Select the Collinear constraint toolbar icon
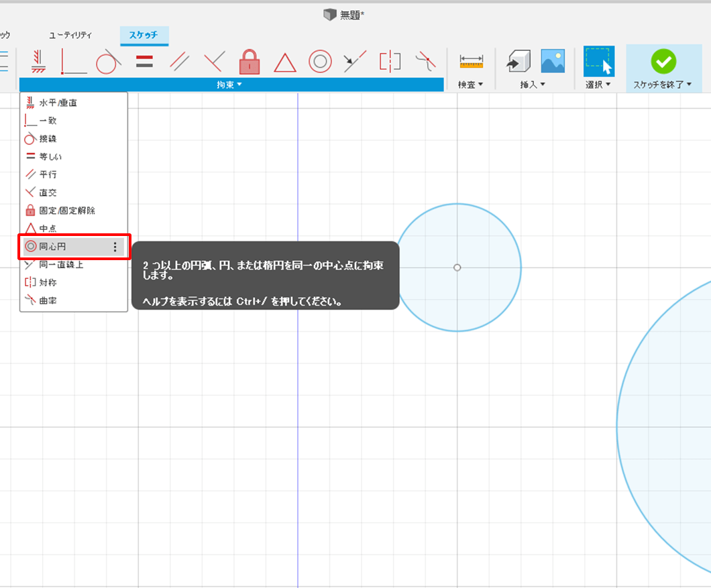 [x=355, y=61]
